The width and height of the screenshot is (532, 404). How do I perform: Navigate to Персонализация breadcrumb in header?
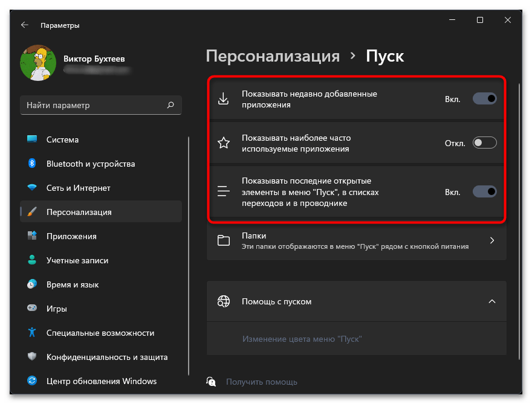click(273, 57)
